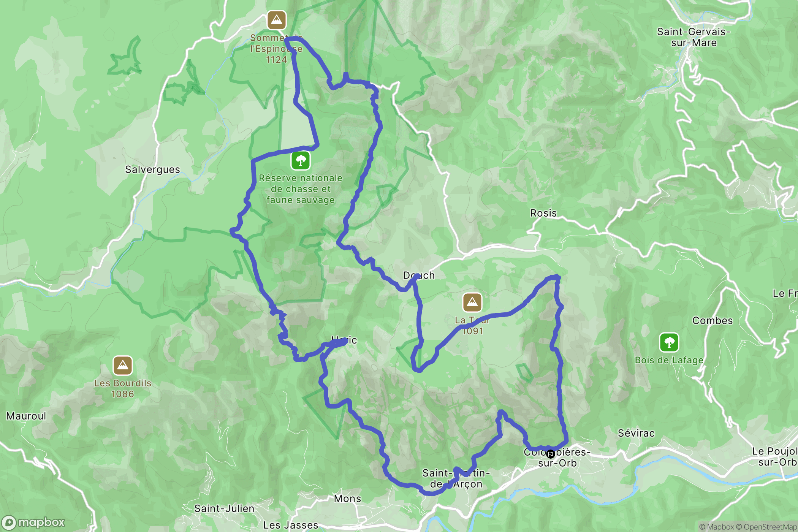
Task: Select the Saint-Julien label
Action: click(x=224, y=508)
